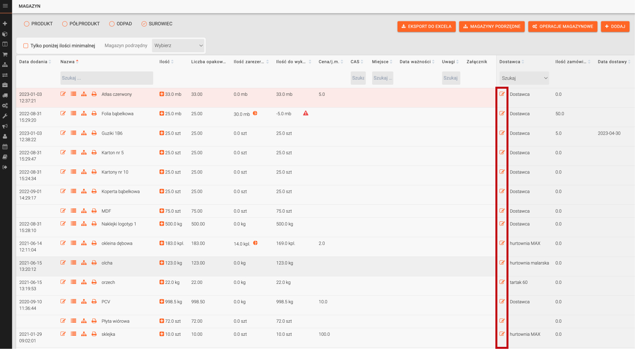Click the red warning triangle for Folia bąbelkowa
This screenshot has width=644, height=352.
[306, 114]
